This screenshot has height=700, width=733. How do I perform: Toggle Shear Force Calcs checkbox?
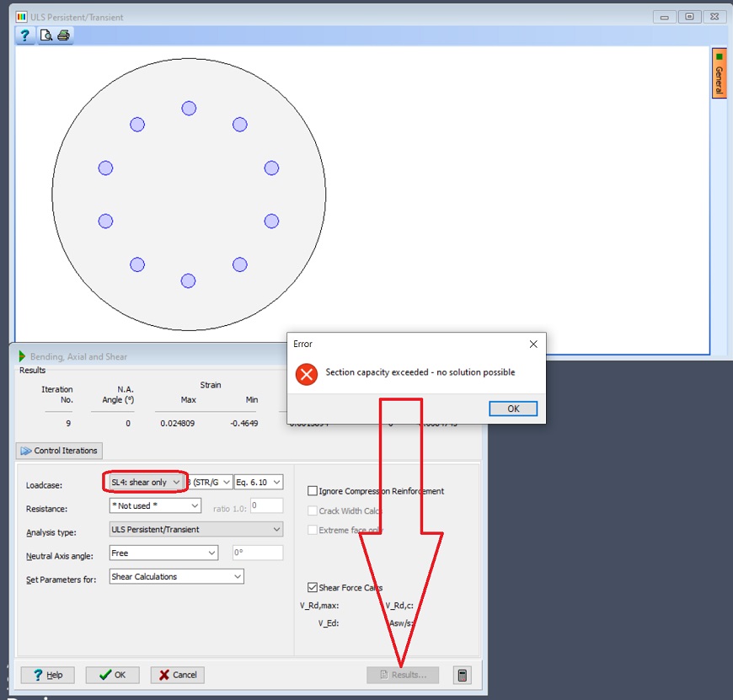coord(313,587)
